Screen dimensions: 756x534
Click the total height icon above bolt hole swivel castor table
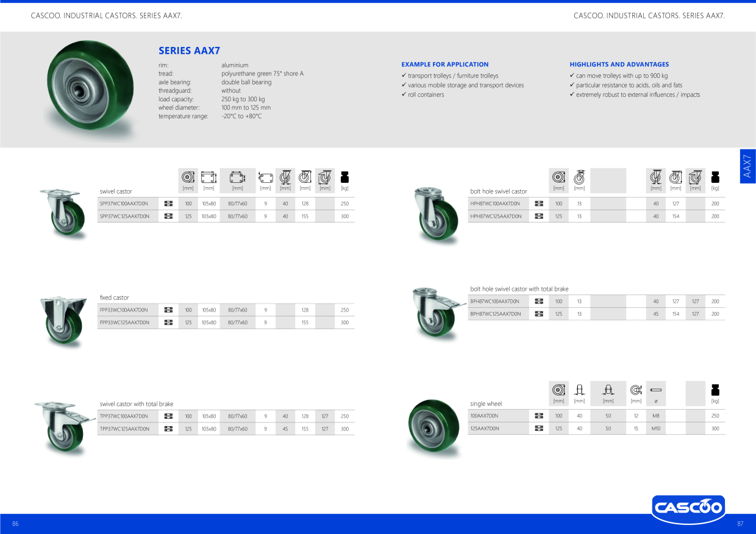click(676, 177)
